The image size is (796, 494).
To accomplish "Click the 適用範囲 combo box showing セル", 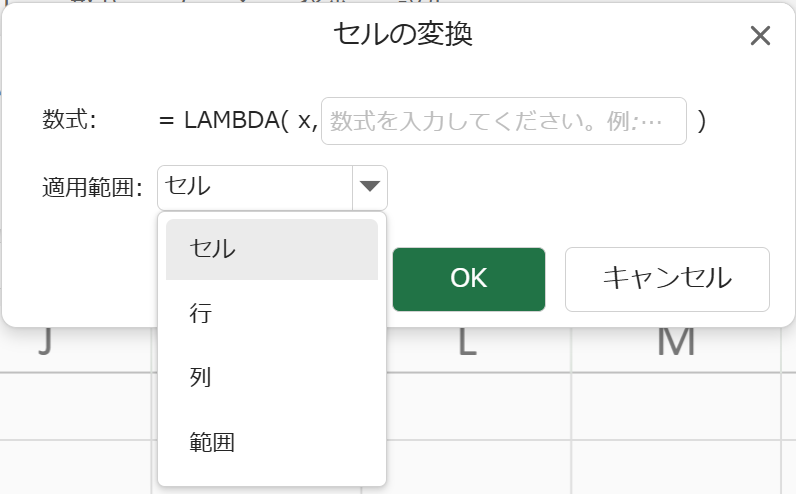I will coord(256,186).
